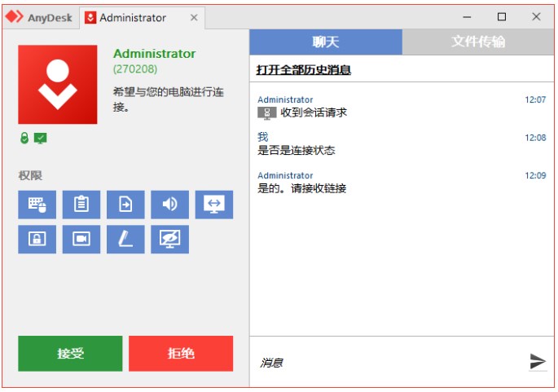Select chat message 是的。请接收链接
This screenshot has height=392, width=558.
[x=301, y=188]
